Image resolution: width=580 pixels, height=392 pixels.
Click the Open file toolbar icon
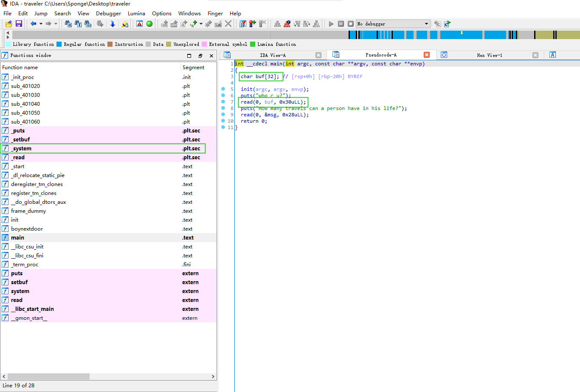[8, 24]
